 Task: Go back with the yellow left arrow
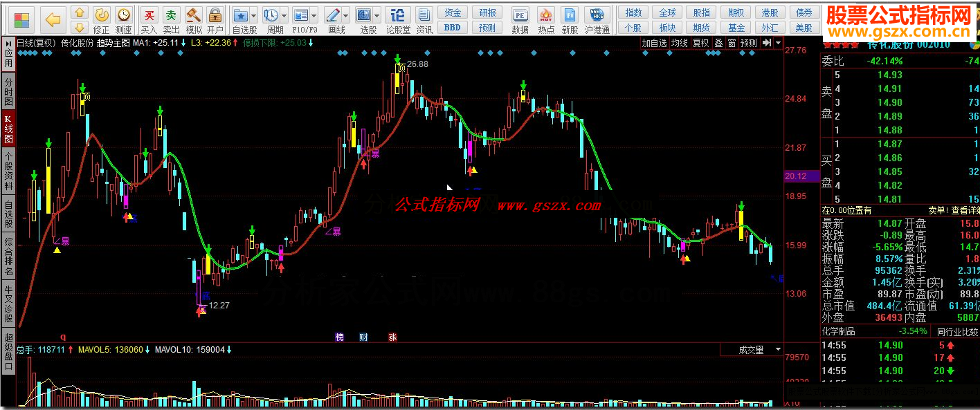(x=53, y=19)
